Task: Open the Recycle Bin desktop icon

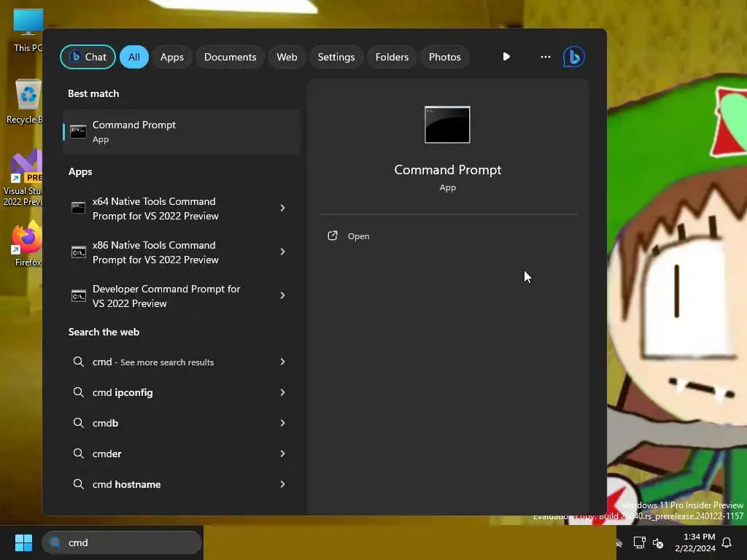Action: coord(26,101)
